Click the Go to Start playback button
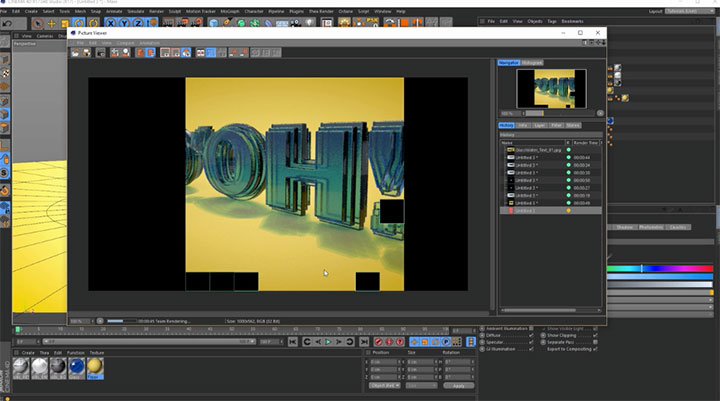 tap(292, 342)
